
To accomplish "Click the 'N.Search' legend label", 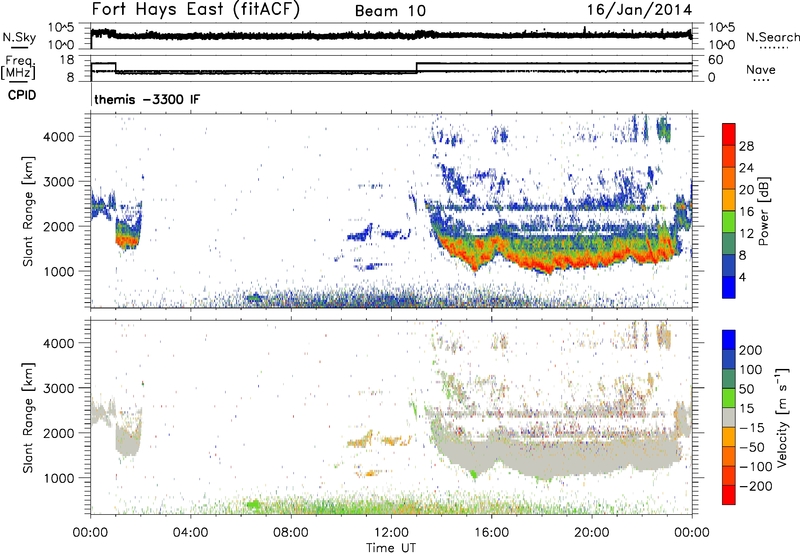I will tap(772, 37).
